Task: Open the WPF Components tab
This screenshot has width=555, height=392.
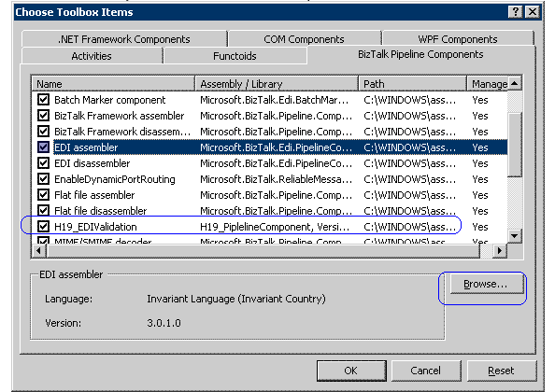Action: point(457,39)
